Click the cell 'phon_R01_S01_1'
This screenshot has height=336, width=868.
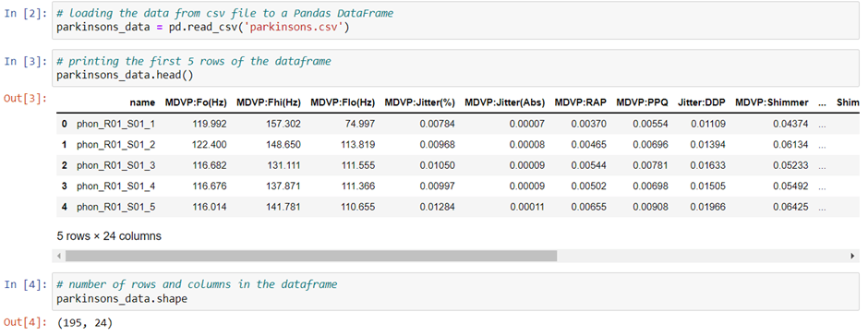coord(115,124)
